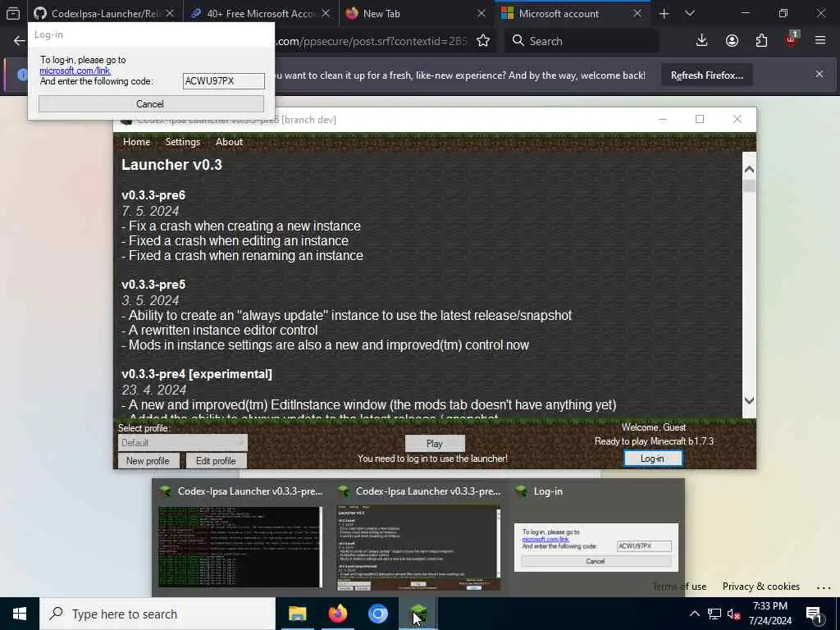Click the Play button in launcher
The width and height of the screenshot is (840, 630).
pos(435,444)
